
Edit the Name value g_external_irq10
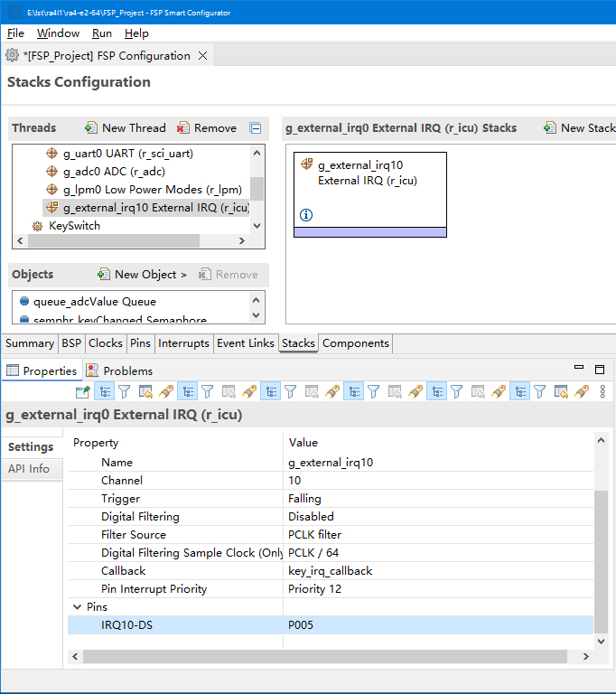(x=438, y=463)
